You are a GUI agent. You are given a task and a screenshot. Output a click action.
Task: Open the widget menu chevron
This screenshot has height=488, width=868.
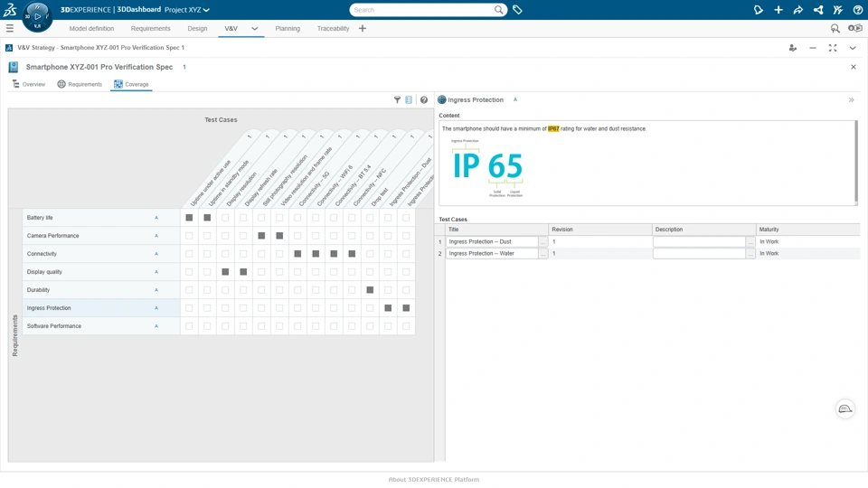(853, 48)
